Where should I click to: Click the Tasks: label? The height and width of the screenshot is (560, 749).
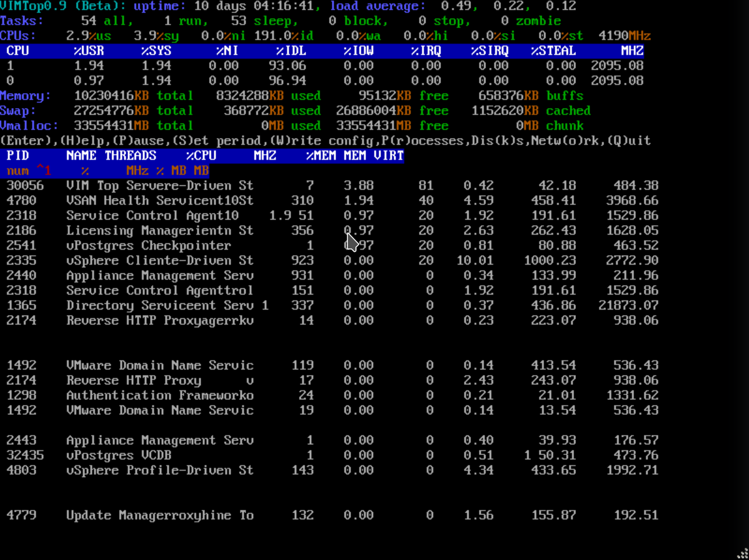point(22,21)
